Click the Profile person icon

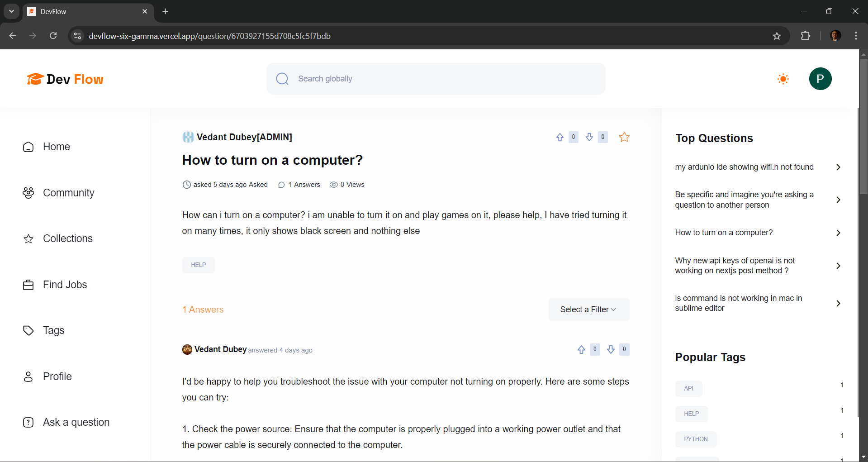coord(28,376)
